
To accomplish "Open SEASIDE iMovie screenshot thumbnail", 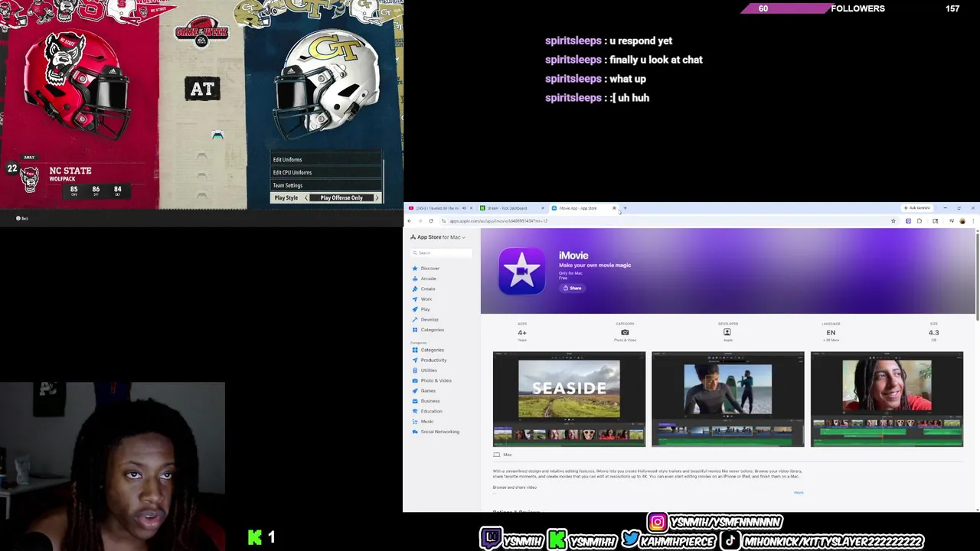I will pos(569,399).
